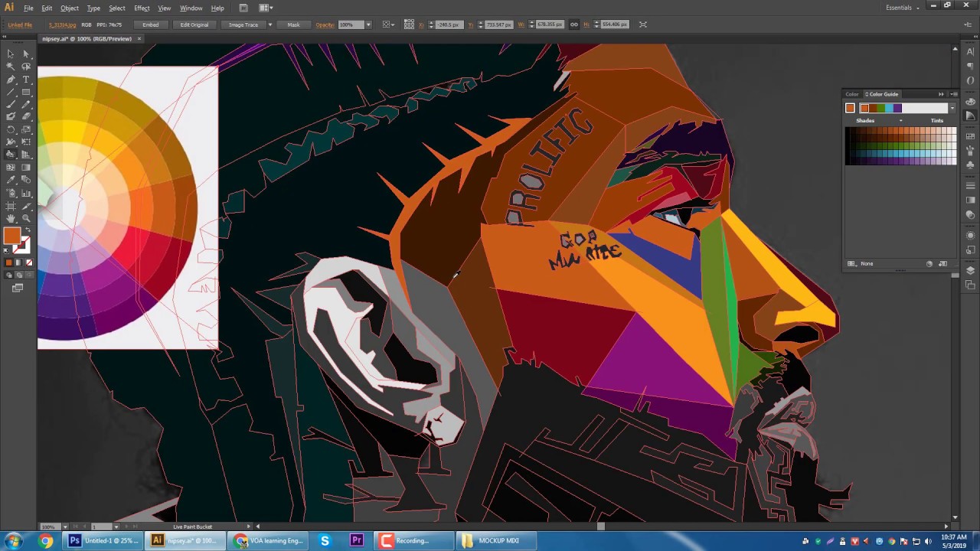
Task: Open the Symbols panel club icon
Action: point(970,165)
